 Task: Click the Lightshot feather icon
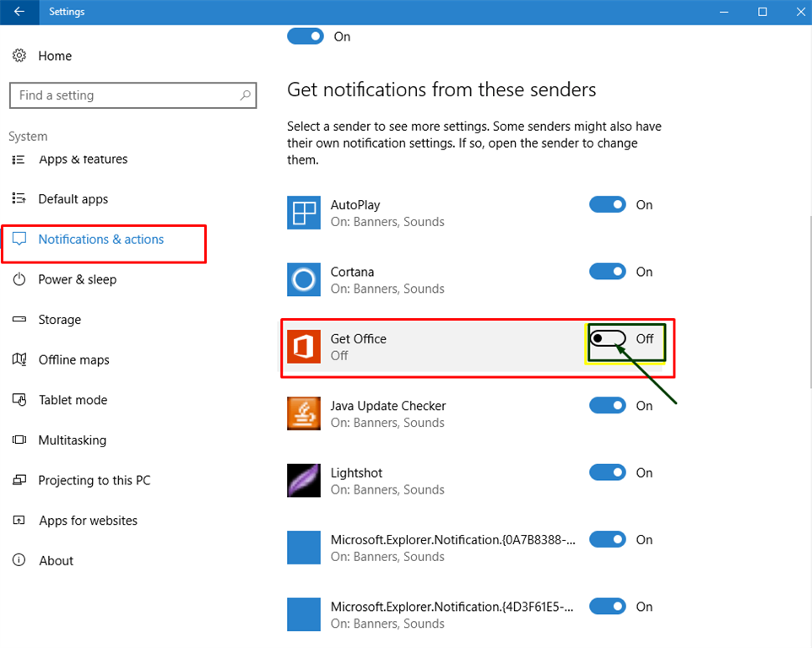click(x=304, y=480)
